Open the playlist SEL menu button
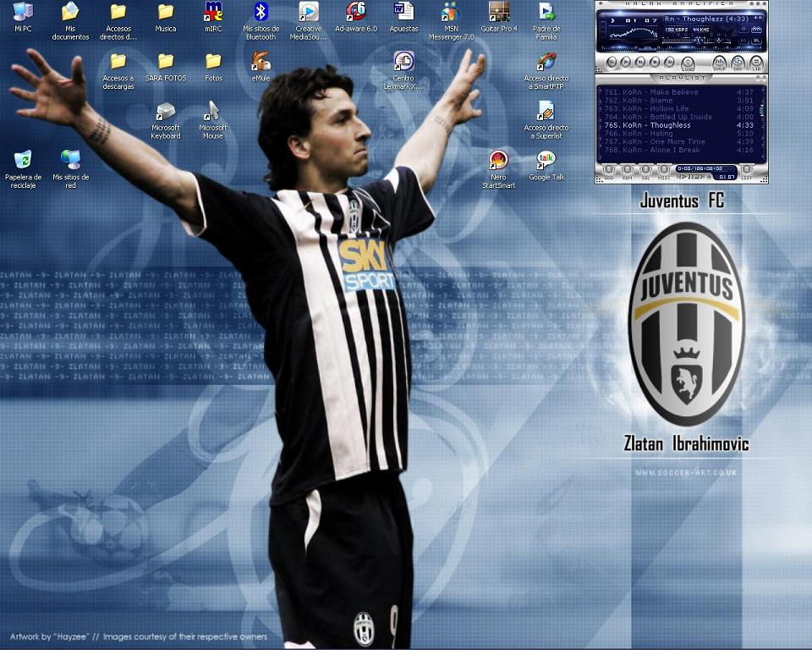 (x=645, y=172)
